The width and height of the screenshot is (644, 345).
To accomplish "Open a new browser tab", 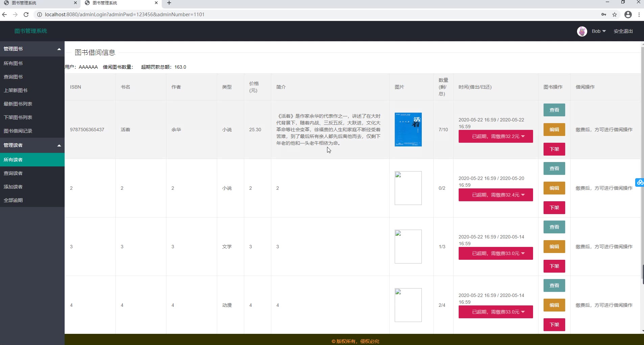I will coord(169,3).
